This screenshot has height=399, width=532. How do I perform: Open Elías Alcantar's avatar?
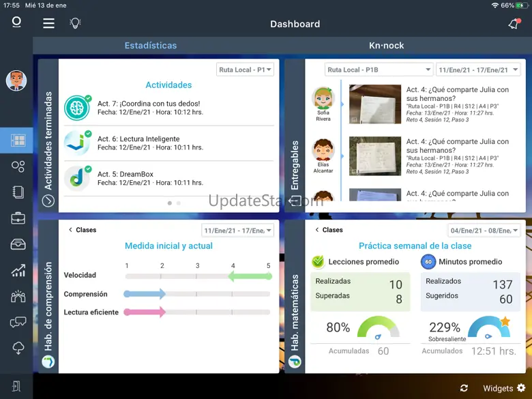coord(323,149)
